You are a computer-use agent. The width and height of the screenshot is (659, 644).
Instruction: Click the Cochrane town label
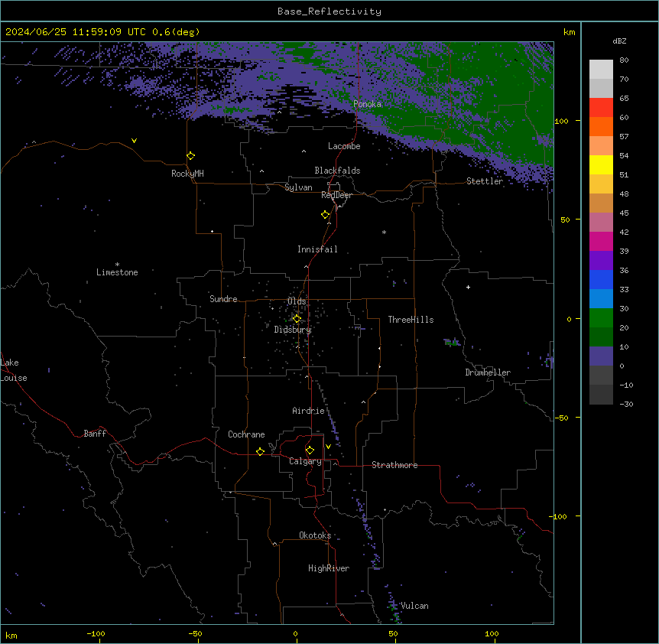(246, 434)
